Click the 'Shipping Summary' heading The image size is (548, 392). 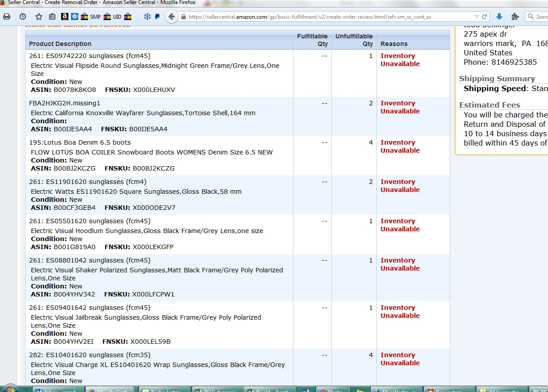(497, 79)
